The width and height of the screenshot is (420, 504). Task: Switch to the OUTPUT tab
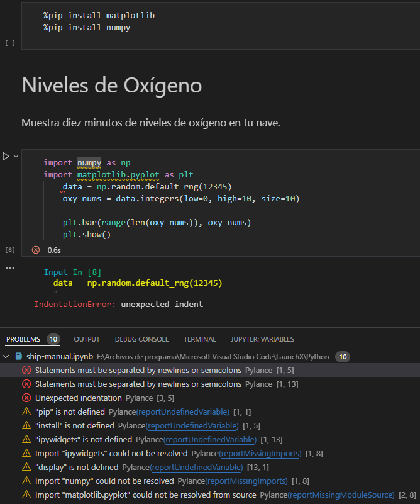tap(87, 339)
